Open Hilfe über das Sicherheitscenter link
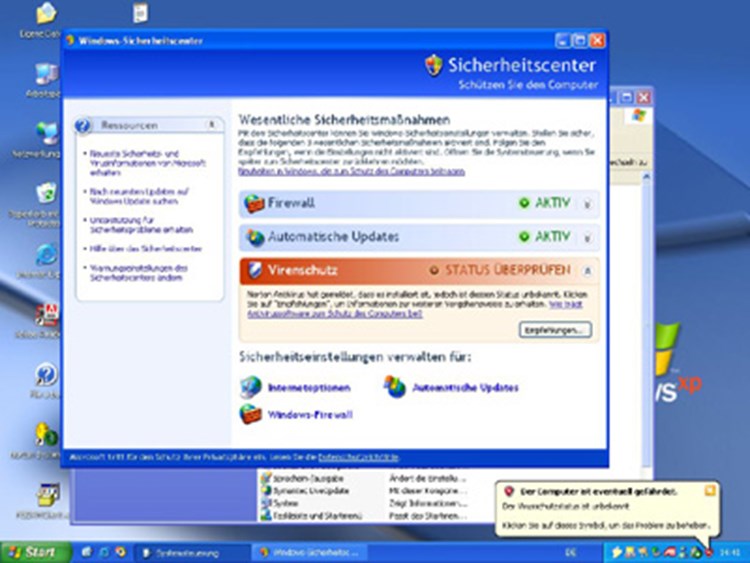The height and width of the screenshot is (563, 750). pos(145,249)
